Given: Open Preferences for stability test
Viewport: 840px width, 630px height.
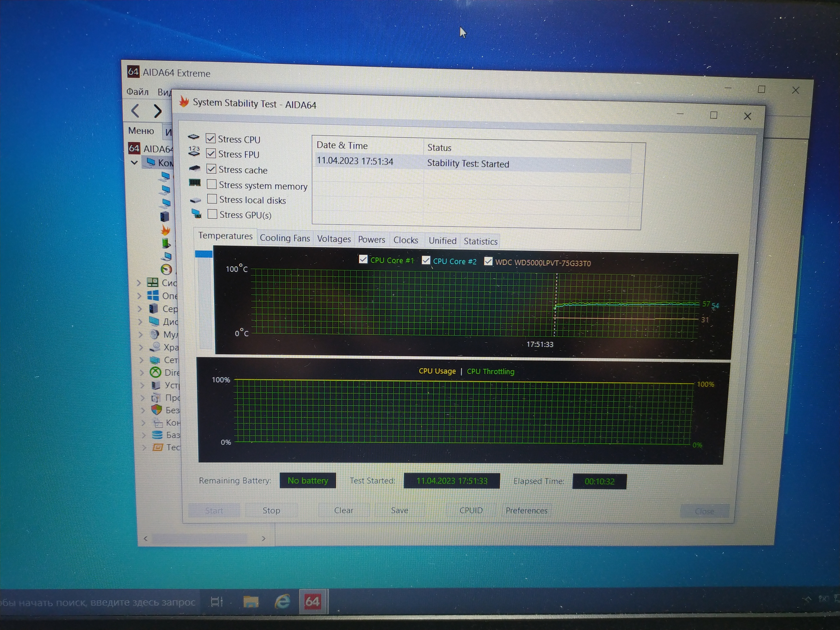Looking at the screenshot, I should [x=526, y=511].
